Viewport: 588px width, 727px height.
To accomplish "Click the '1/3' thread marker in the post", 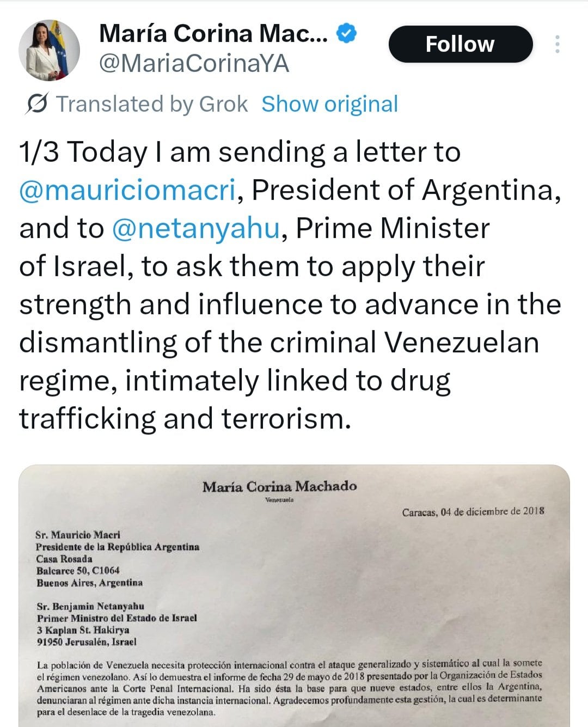I will (39, 152).
